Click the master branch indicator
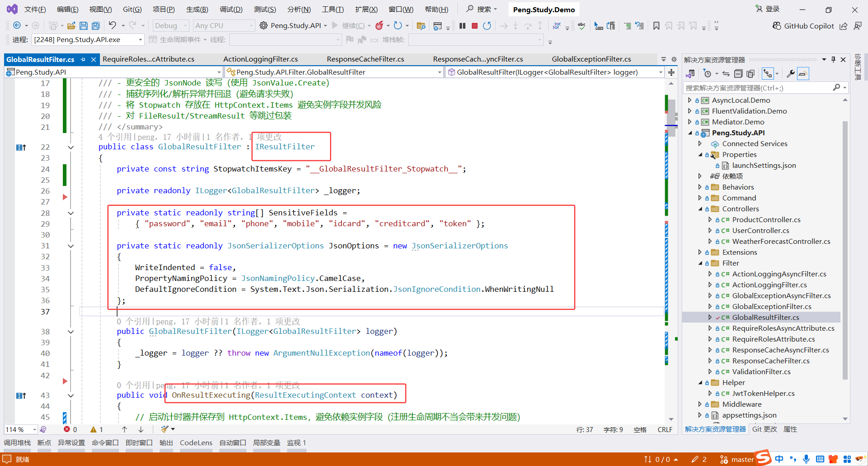868x466 pixels. (737, 460)
